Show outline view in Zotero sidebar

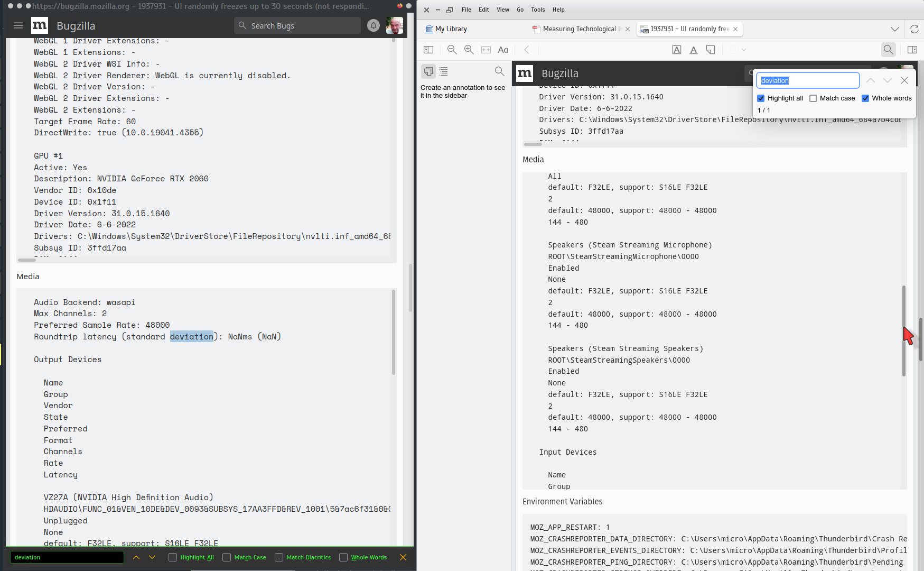[x=444, y=71]
